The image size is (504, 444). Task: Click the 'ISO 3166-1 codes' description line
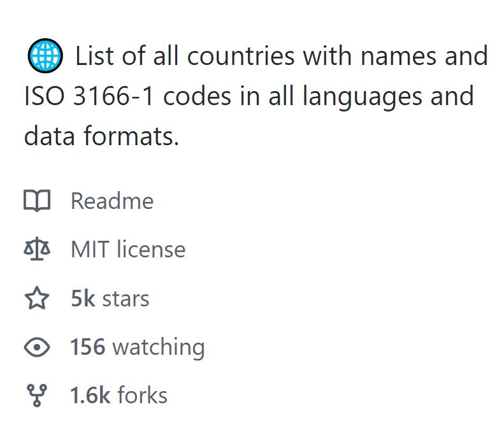click(249, 96)
